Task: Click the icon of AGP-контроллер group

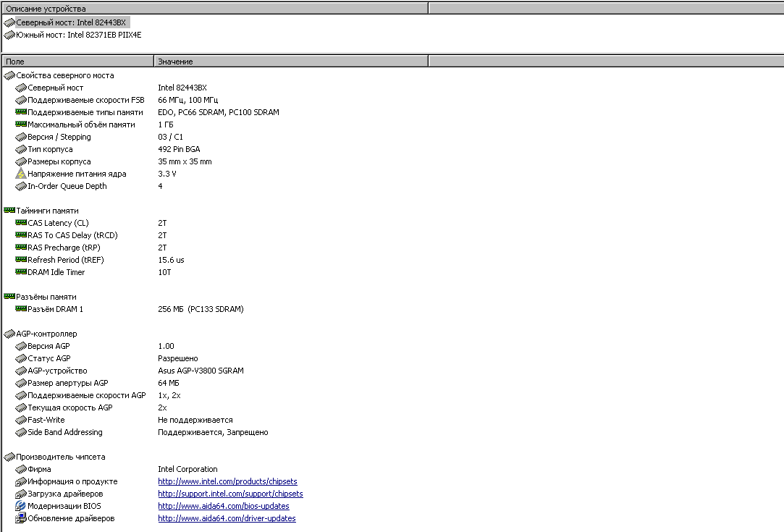Action: tap(9, 334)
